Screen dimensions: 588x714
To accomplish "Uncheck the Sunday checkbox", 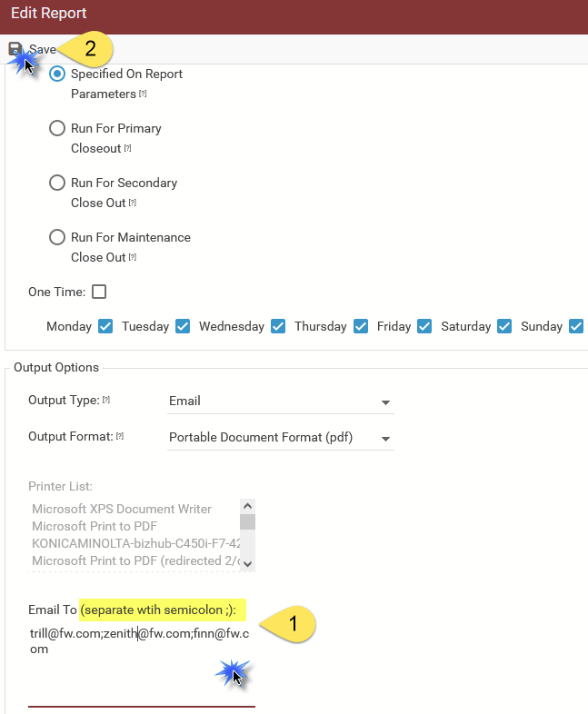I will 576,326.
